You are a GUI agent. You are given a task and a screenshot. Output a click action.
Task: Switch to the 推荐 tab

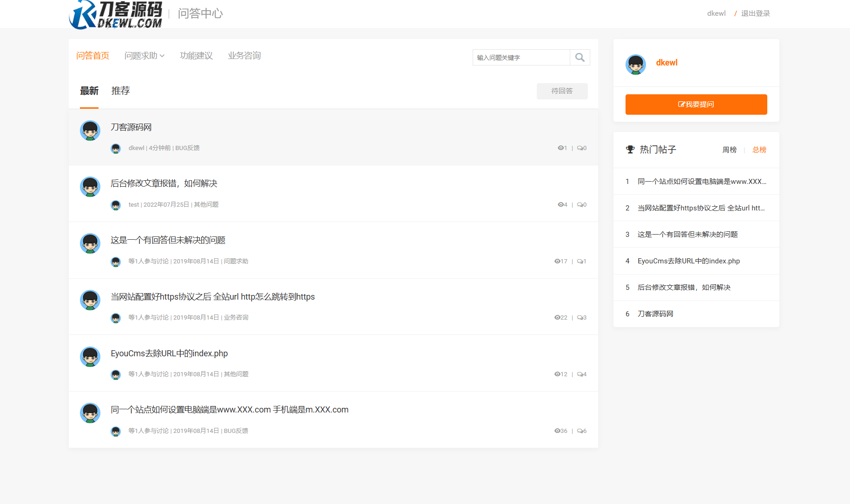(x=120, y=91)
